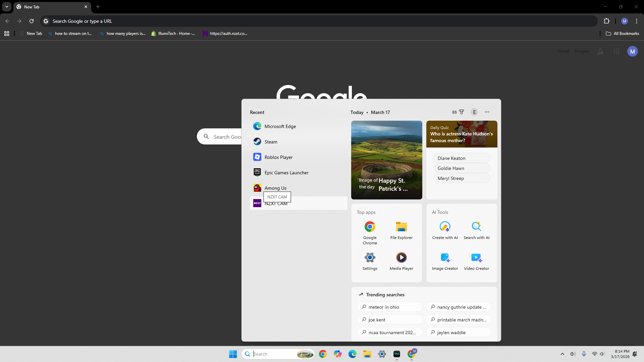Image resolution: width=644 pixels, height=362 pixels.
Task: Search trending 'nancy guthrie update'
Action: (459, 307)
